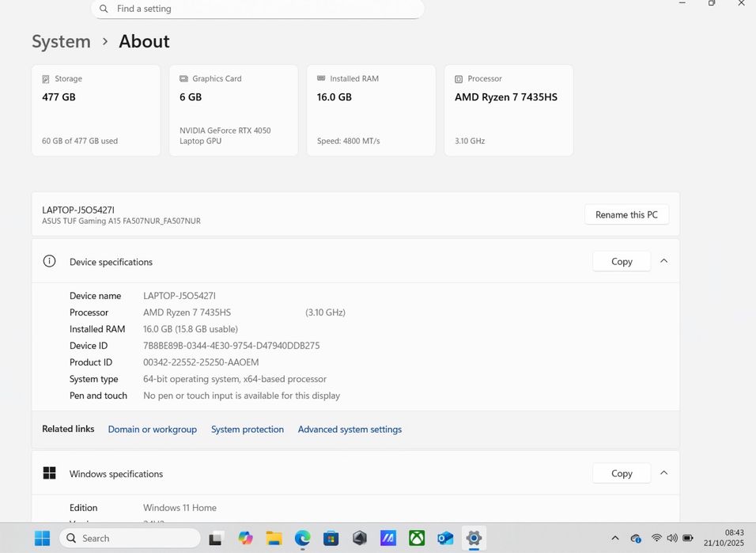Collapse the Windows specifications section
The image size is (756, 553).
664,473
